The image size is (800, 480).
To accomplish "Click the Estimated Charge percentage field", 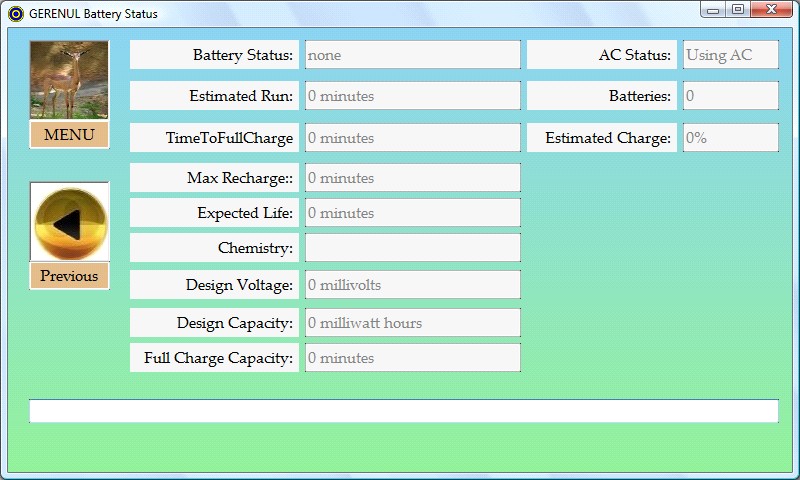I will pyautogui.click(x=730, y=138).
